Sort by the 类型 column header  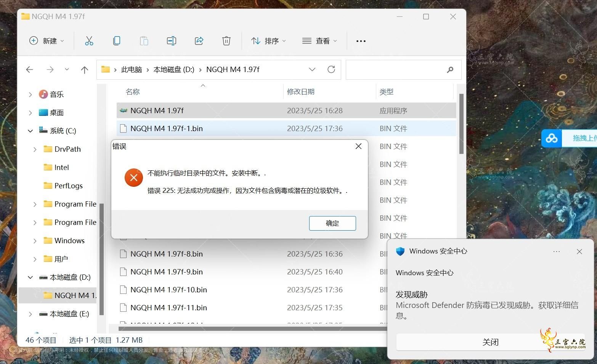coord(387,91)
